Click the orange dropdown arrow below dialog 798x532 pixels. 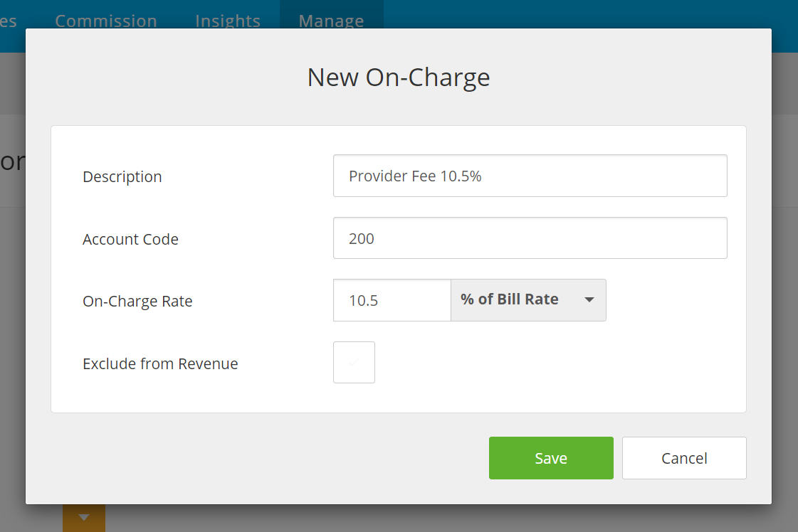(x=84, y=518)
